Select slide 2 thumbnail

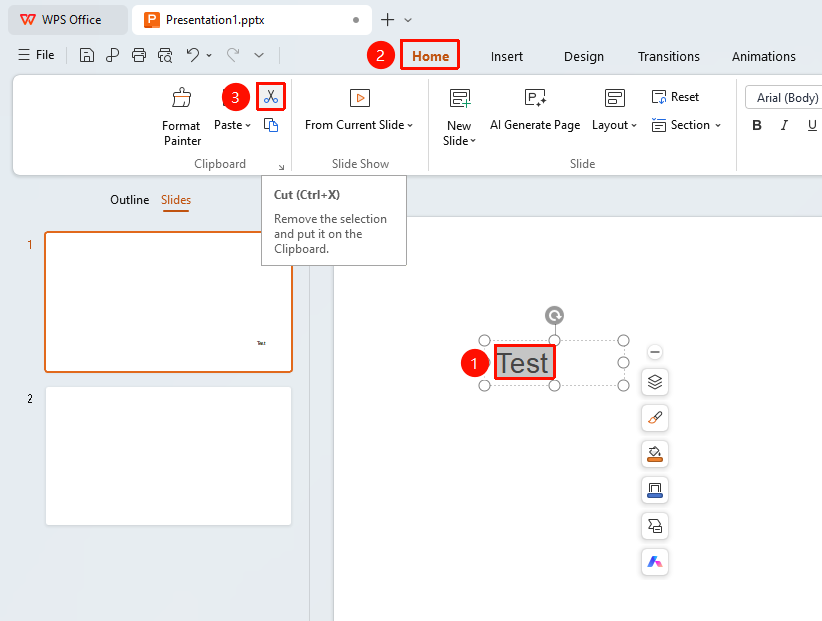point(168,456)
